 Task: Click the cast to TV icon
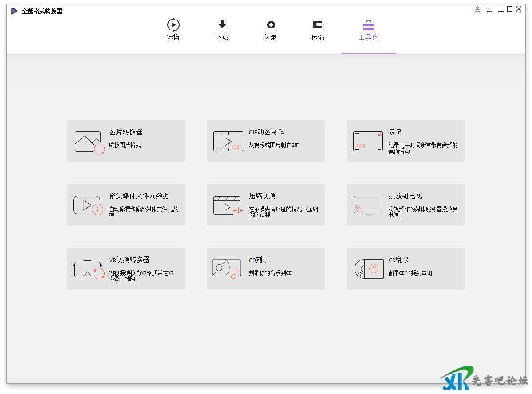click(368, 205)
